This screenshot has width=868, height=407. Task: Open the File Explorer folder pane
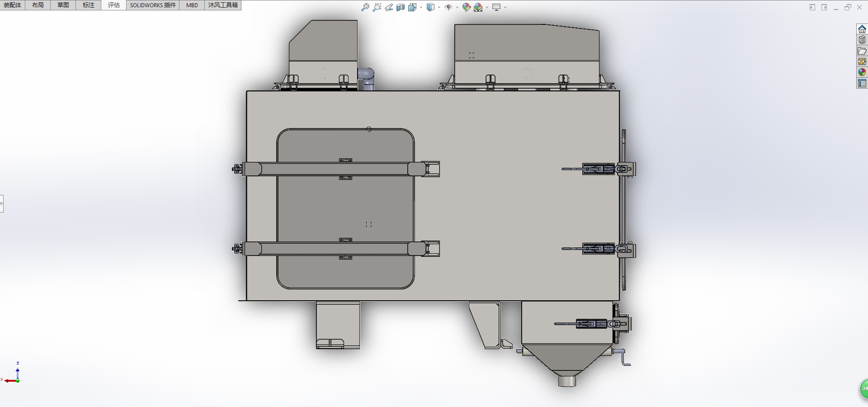coord(862,51)
